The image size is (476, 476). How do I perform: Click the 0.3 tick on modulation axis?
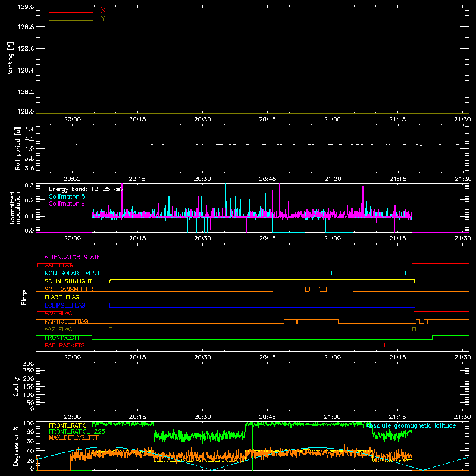(x=29, y=185)
